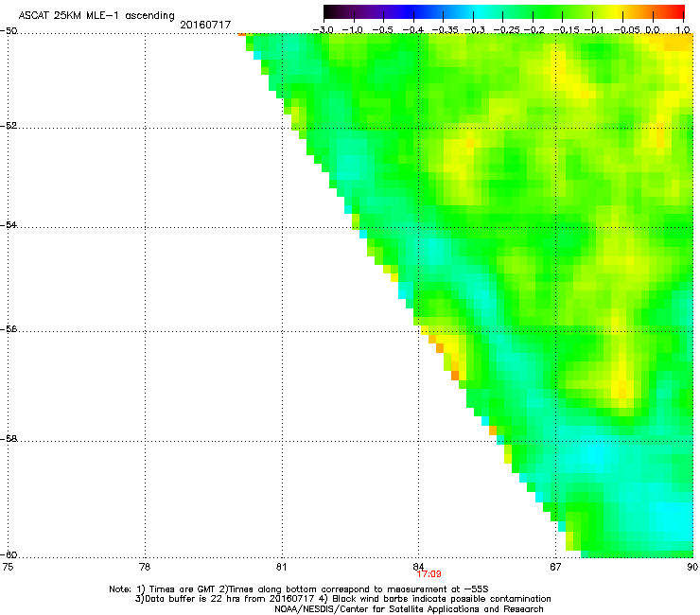This screenshot has height=615, width=700.
Task: Click the longitude axis label 81
Action: pyautogui.click(x=281, y=567)
